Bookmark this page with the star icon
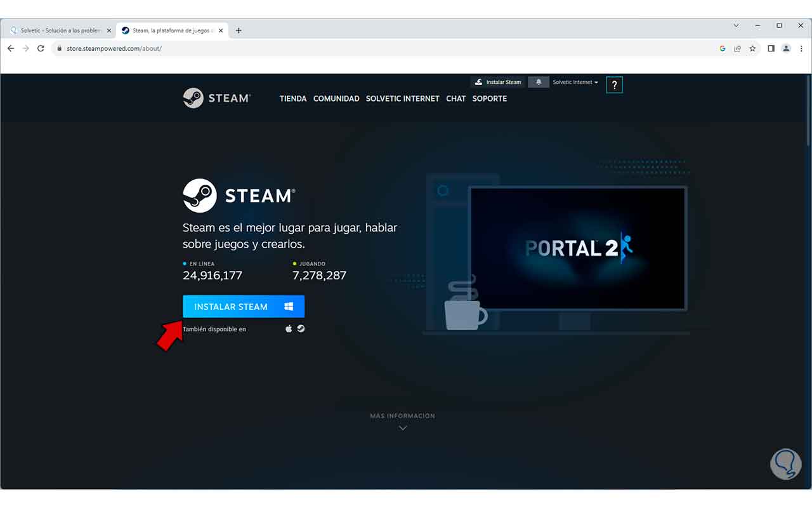The width and height of the screenshot is (812, 508). tap(753, 48)
